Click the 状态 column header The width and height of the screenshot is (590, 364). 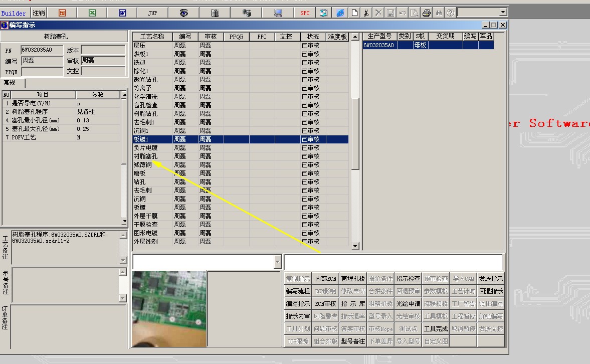tap(313, 37)
